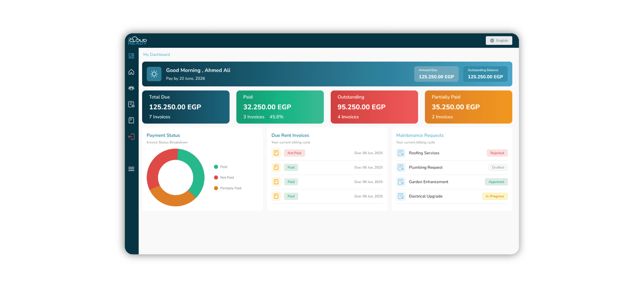Image resolution: width=644 pixels, height=283 pixels.
Task: Click the Good Morning, Ahmed Ali greeting
Action: [x=198, y=70]
